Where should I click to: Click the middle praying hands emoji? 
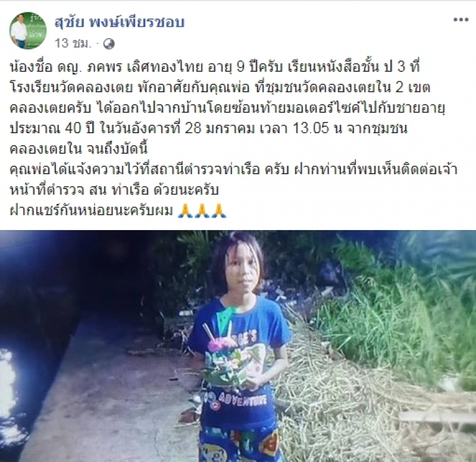click(202, 211)
